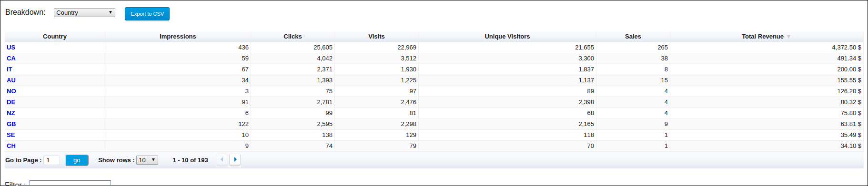Select CA visits value 3,512

click(x=408, y=59)
